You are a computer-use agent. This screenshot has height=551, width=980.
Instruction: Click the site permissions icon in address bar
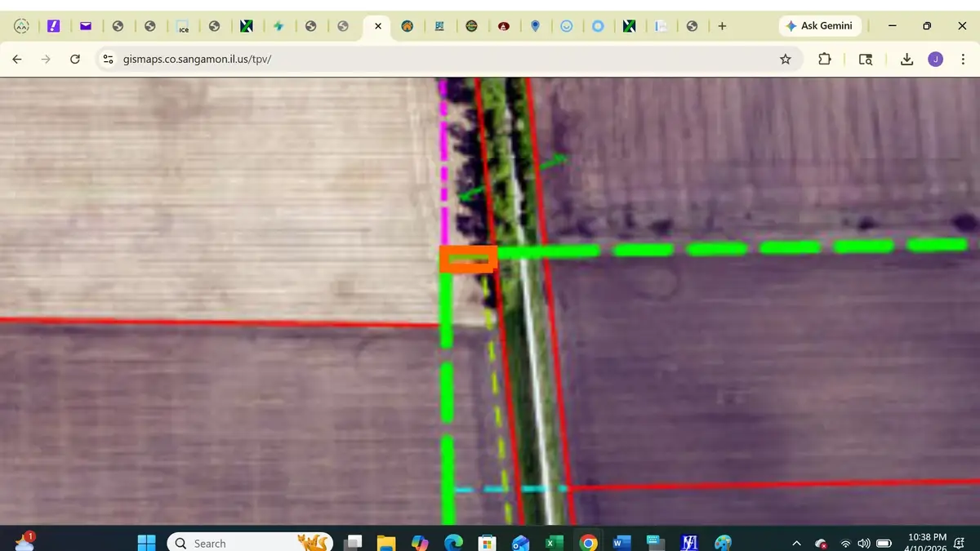[108, 59]
